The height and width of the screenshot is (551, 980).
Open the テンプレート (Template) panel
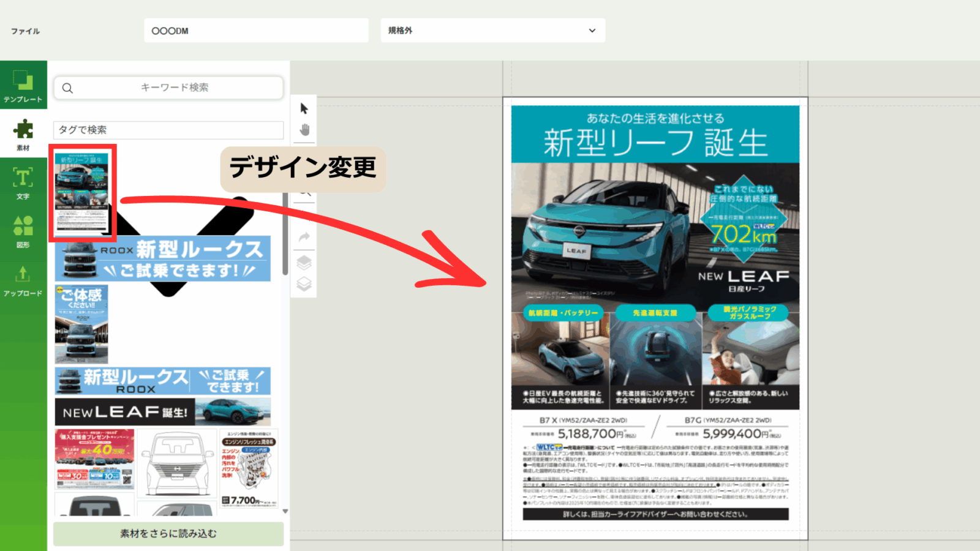point(23,86)
